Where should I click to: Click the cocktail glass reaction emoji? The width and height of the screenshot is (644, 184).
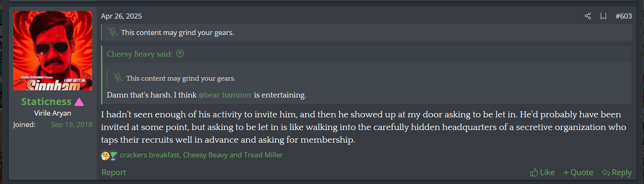tap(113, 155)
